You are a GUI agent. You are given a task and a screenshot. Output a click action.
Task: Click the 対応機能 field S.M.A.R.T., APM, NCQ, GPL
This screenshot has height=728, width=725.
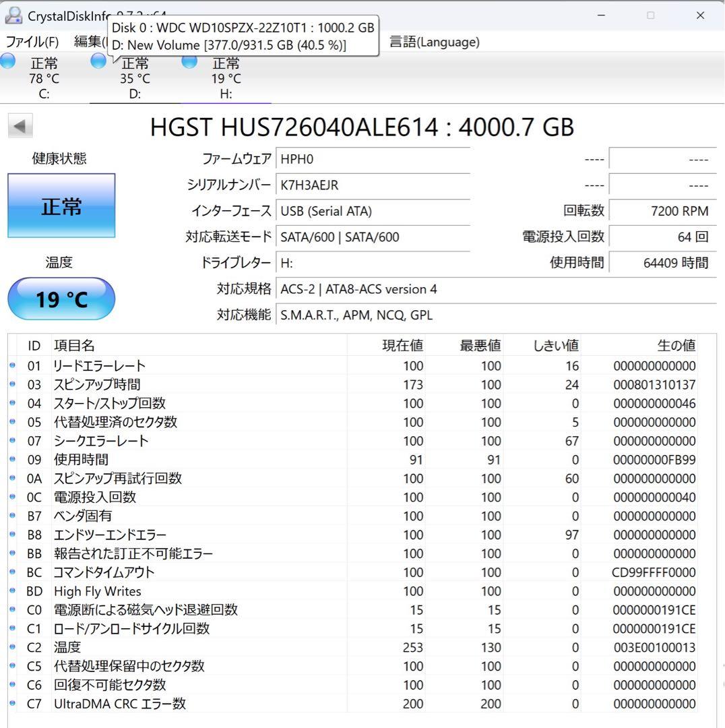tap(496, 315)
